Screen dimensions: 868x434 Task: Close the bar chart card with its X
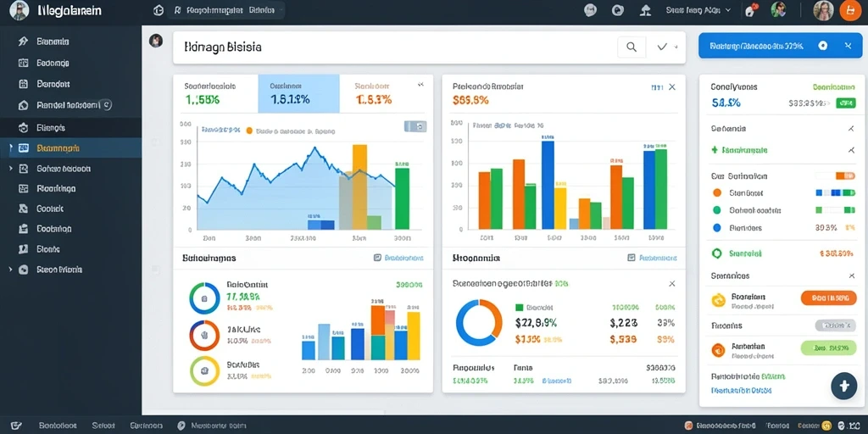[671, 87]
